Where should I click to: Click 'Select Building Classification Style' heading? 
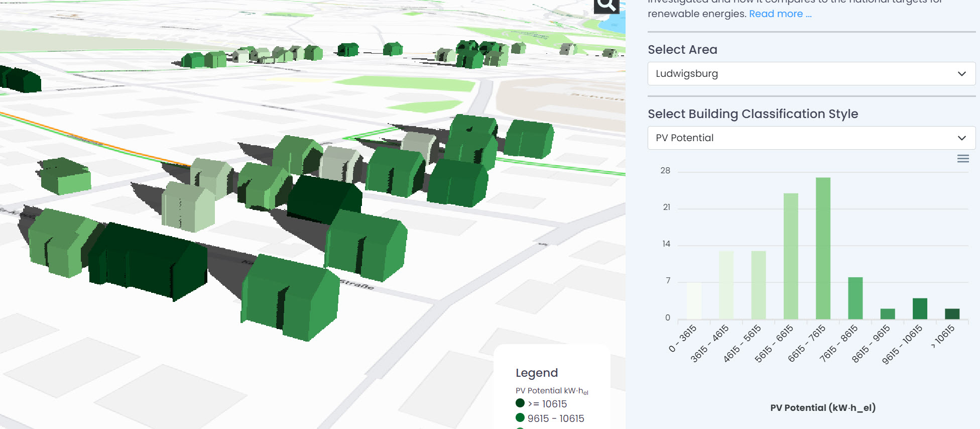(x=753, y=114)
